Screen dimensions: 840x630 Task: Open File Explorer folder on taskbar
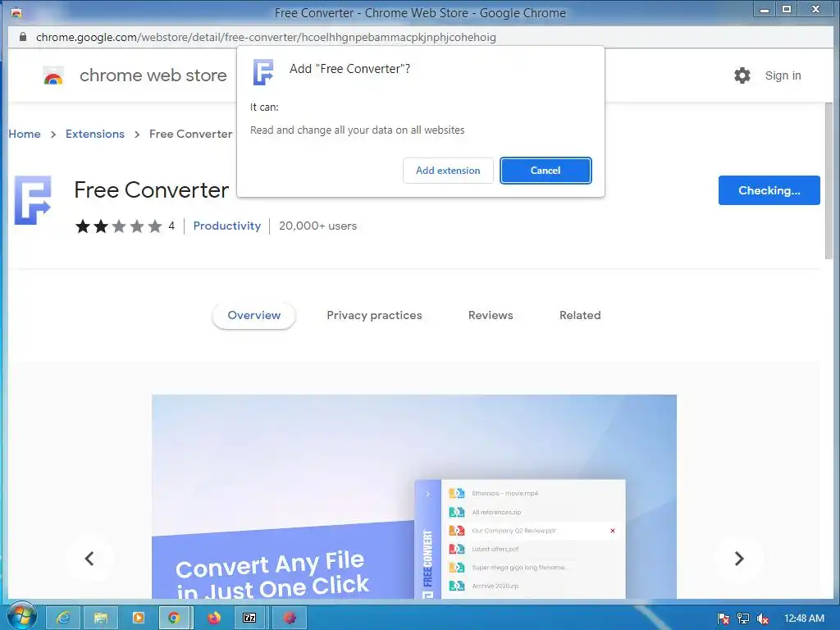click(x=100, y=618)
